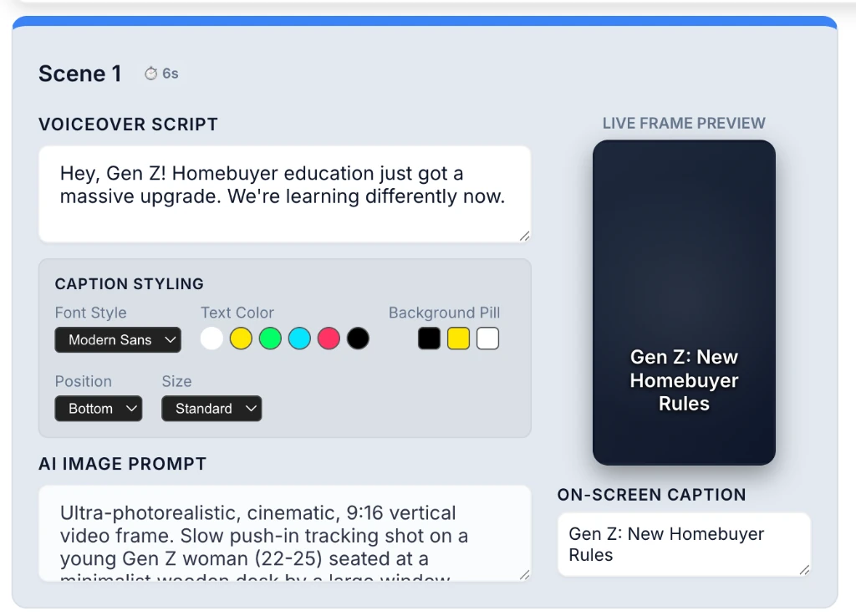Select green text color swatch

(x=270, y=339)
